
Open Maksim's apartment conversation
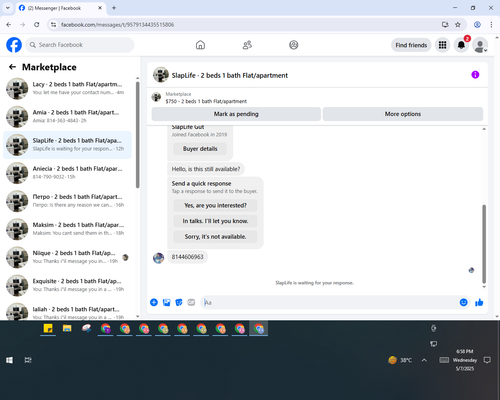coord(67,229)
